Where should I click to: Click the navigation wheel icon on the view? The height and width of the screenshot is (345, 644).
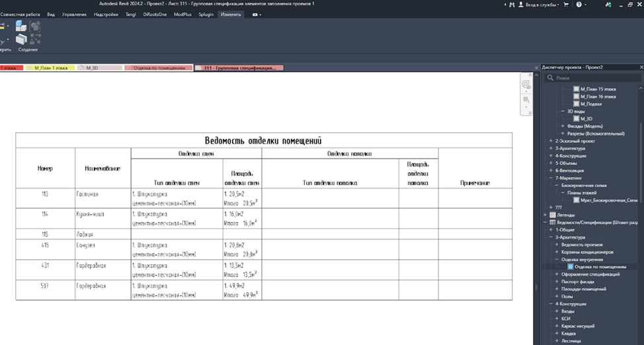click(526, 84)
